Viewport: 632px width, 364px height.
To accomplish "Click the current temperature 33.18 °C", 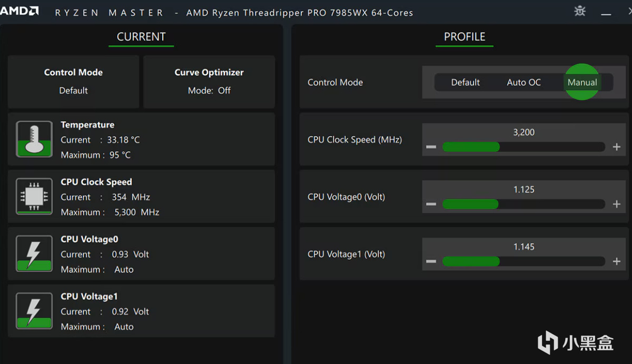I will point(124,140).
